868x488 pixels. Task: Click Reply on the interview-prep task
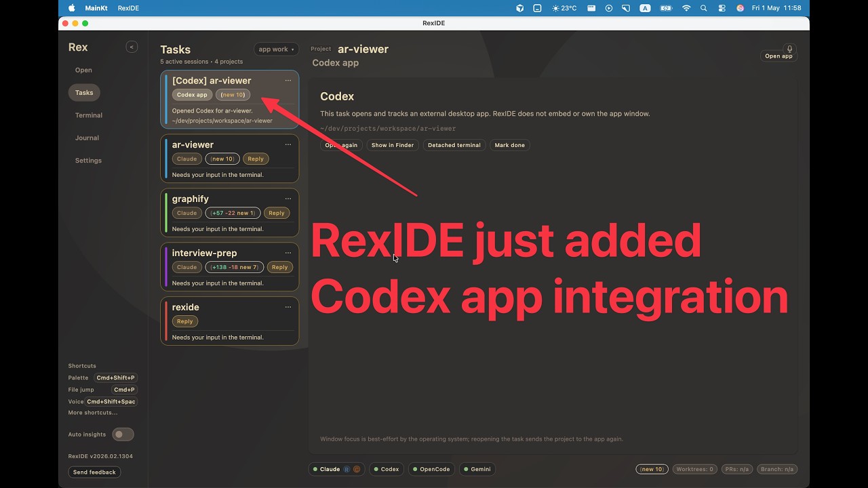pos(280,267)
